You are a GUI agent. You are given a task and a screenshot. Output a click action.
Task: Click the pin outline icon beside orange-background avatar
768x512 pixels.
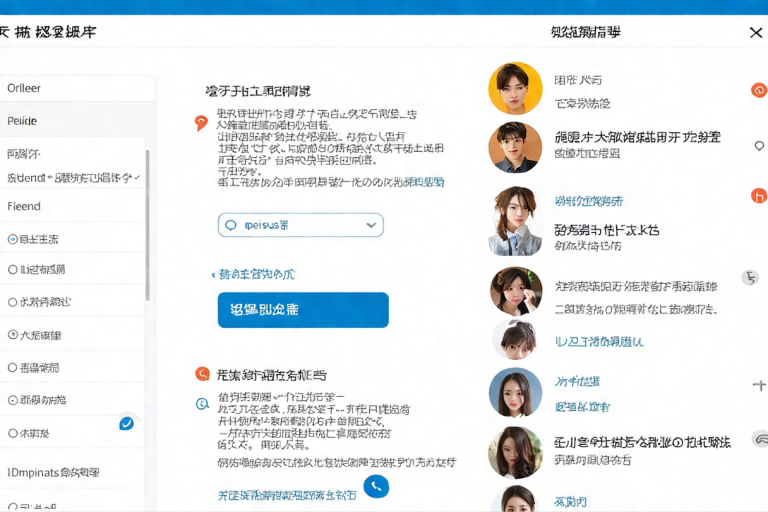pos(759,146)
